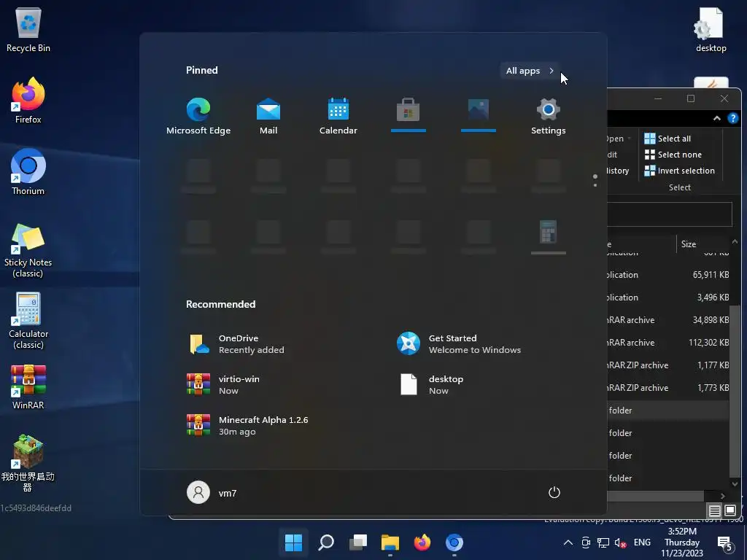
Task: Select Firefox desktop shortcut
Action: coord(28,101)
